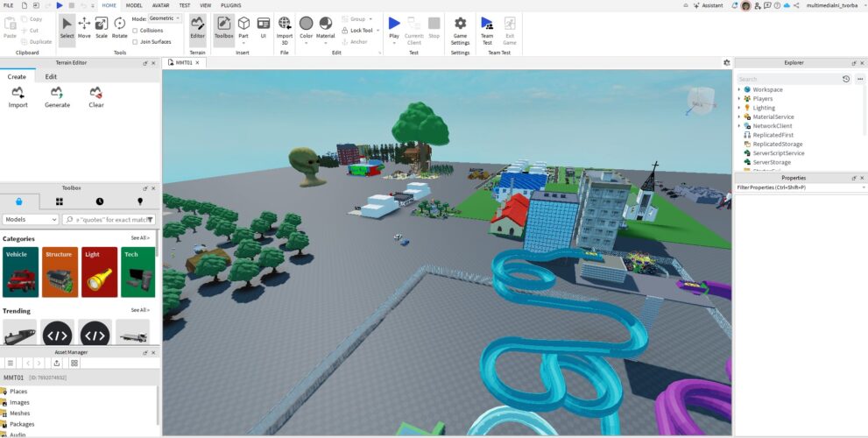Select the Move tool in ribbon
This screenshot has width=868, height=438.
[x=84, y=27]
